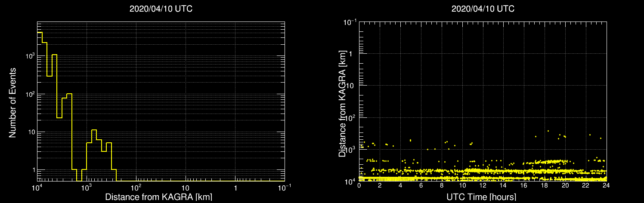Select the Number of Events axis label
The image size is (644, 203).
click(x=12, y=102)
